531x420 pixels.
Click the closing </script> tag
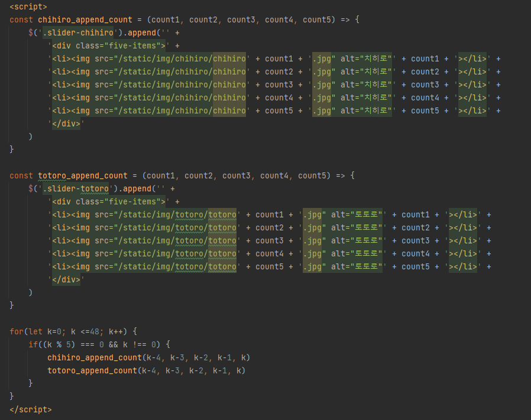(x=31, y=409)
